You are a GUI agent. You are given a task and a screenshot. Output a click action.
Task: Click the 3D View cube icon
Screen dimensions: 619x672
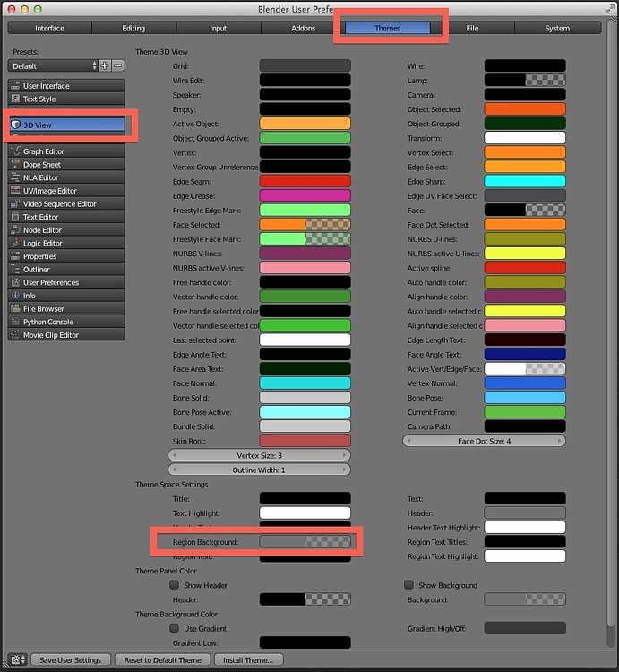click(x=15, y=125)
